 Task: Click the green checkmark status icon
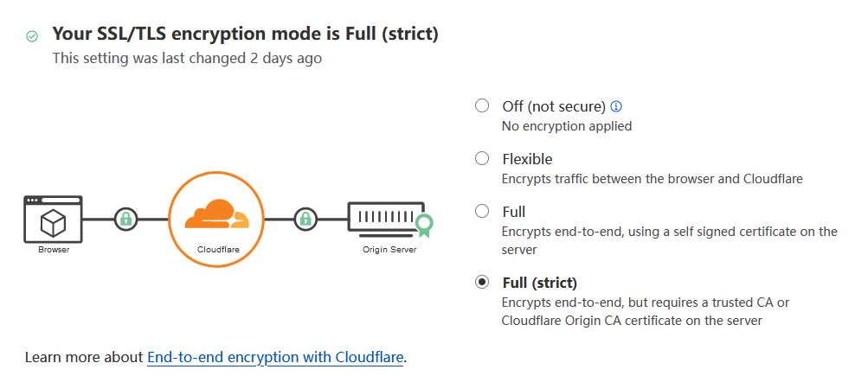pyautogui.click(x=32, y=36)
